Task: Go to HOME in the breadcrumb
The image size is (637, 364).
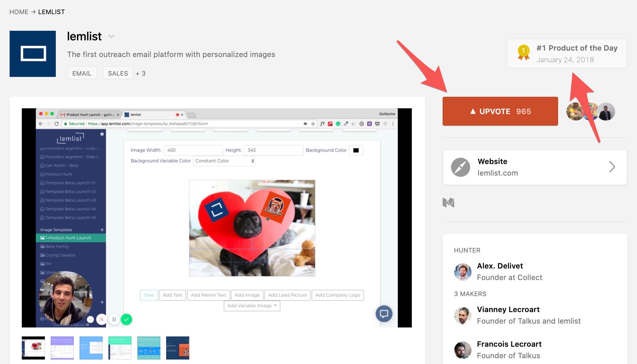Action: [x=19, y=12]
